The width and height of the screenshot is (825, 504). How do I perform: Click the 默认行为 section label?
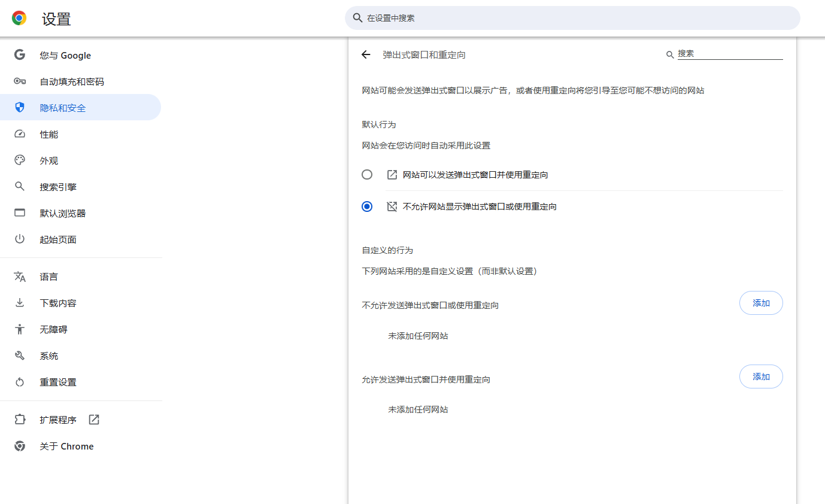[379, 125]
